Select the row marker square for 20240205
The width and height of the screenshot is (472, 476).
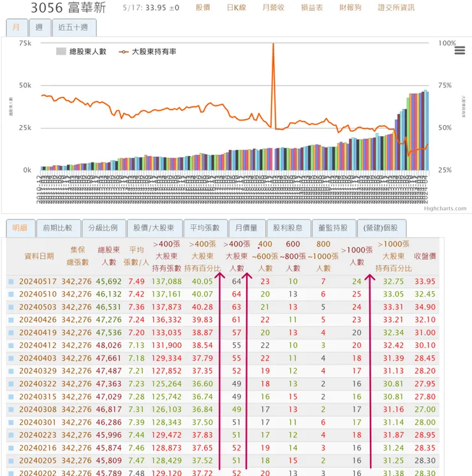(11, 461)
